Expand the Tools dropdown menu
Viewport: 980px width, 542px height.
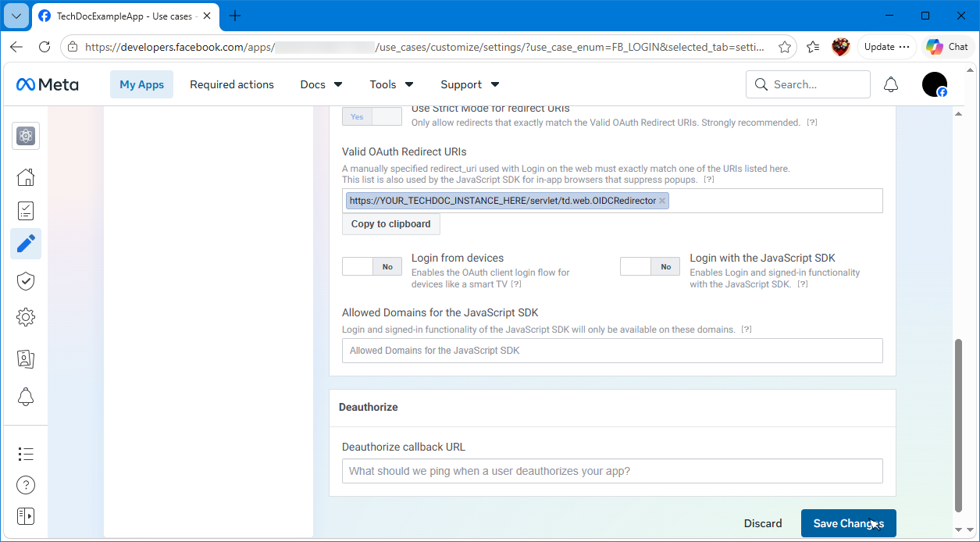pos(392,84)
